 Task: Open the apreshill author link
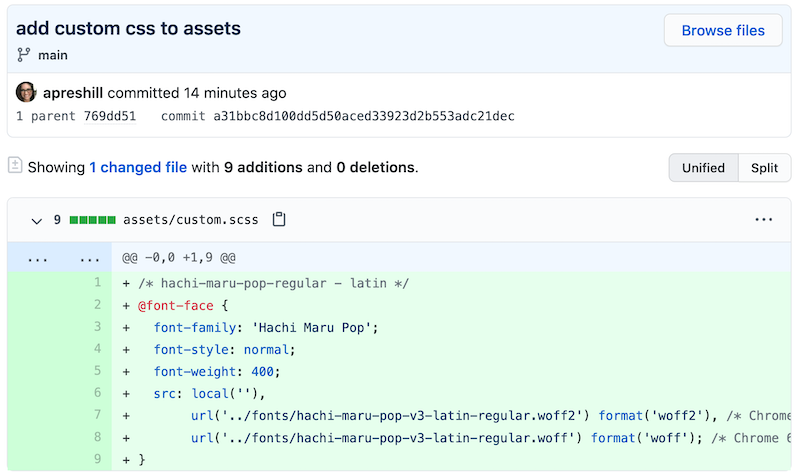[x=73, y=93]
